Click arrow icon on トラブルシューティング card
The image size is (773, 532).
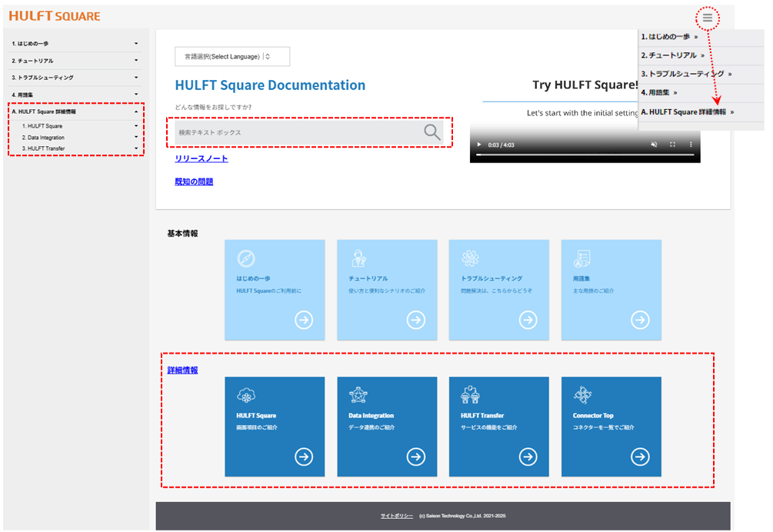point(528,320)
